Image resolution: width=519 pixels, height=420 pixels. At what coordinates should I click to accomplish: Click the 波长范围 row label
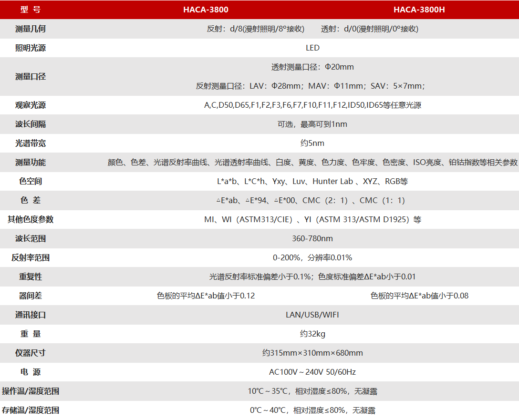point(31,238)
